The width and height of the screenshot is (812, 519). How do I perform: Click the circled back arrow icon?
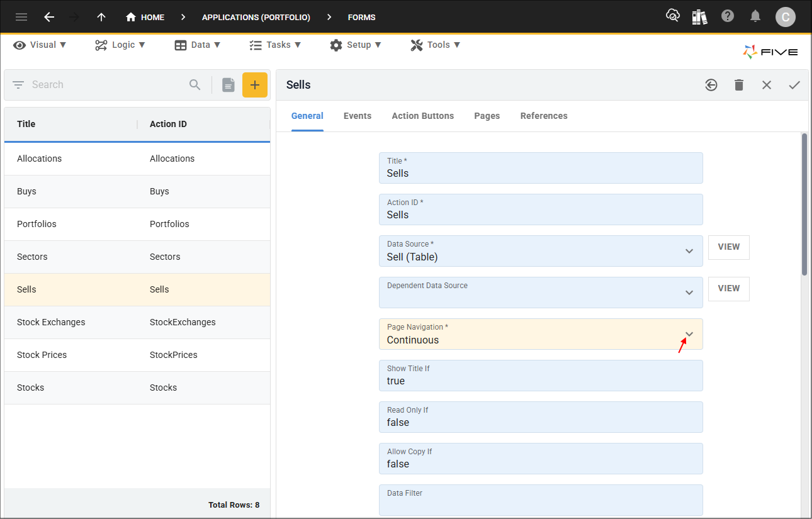pos(711,85)
